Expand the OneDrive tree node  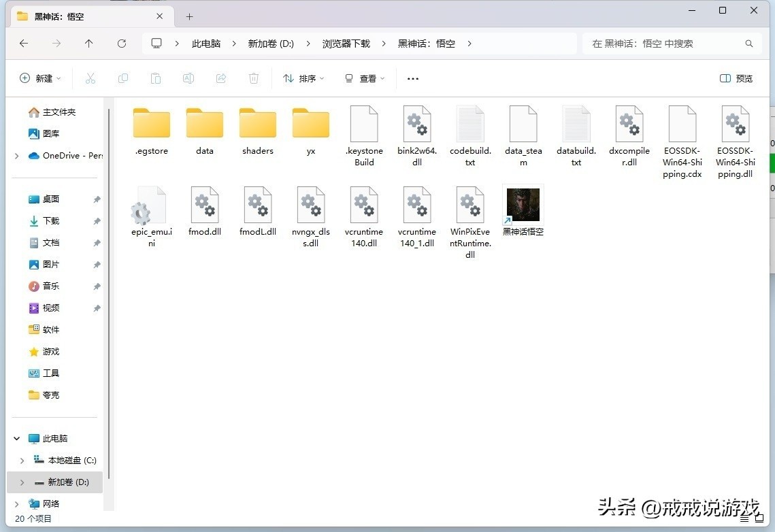16,156
